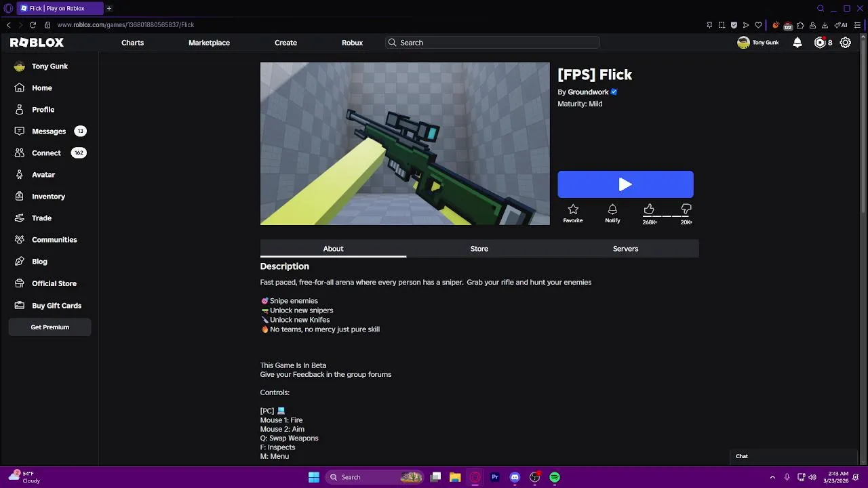Open Home from the sidebar

tap(42, 88)
